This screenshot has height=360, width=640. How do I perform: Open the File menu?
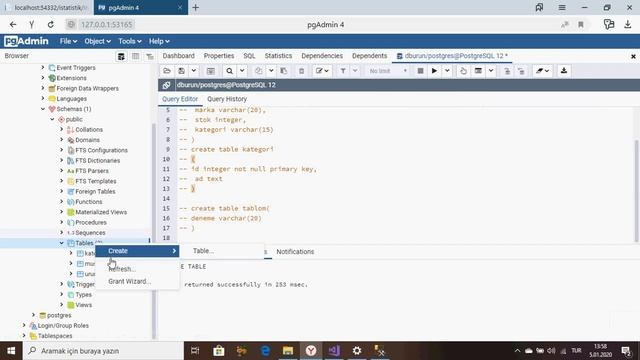pos(68,41)
